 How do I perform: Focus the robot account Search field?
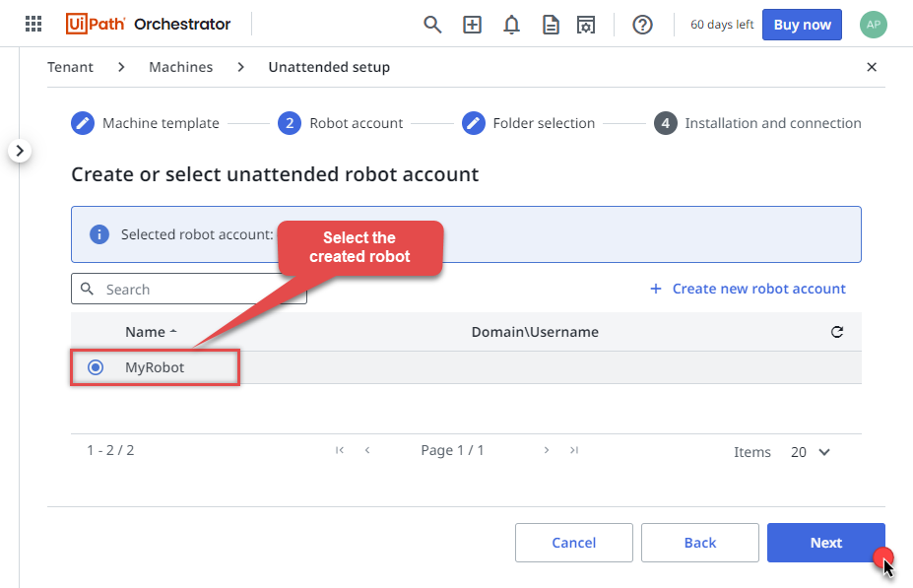tap(189, 289)
